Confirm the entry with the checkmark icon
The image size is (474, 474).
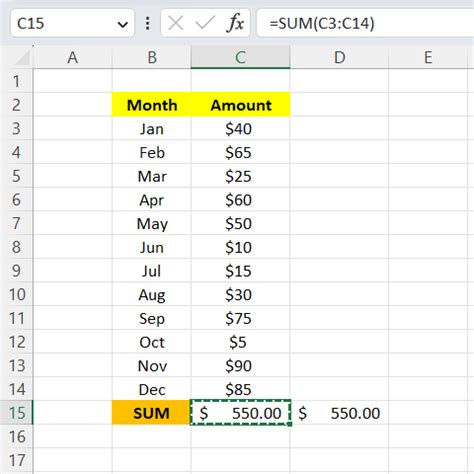(205, 23)
